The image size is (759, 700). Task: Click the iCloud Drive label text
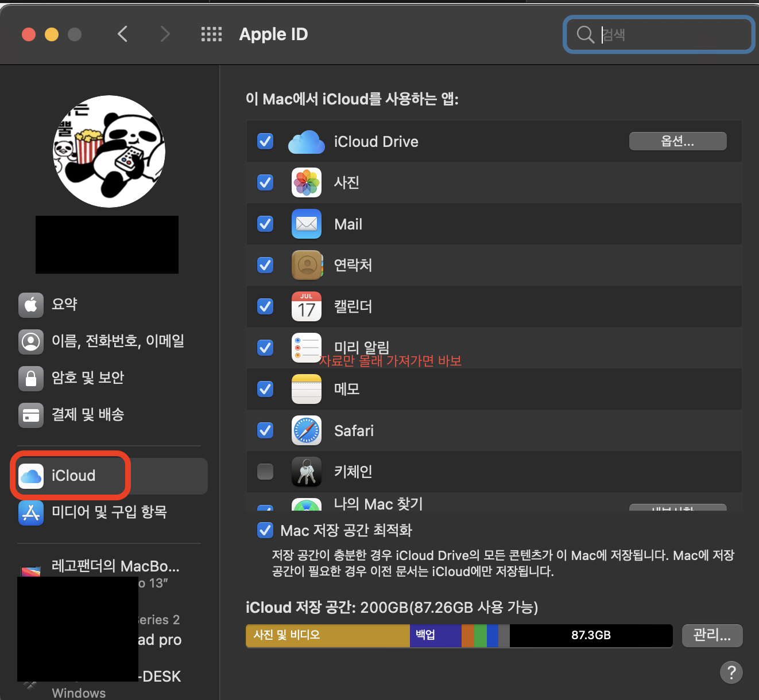tap(376, 142)
